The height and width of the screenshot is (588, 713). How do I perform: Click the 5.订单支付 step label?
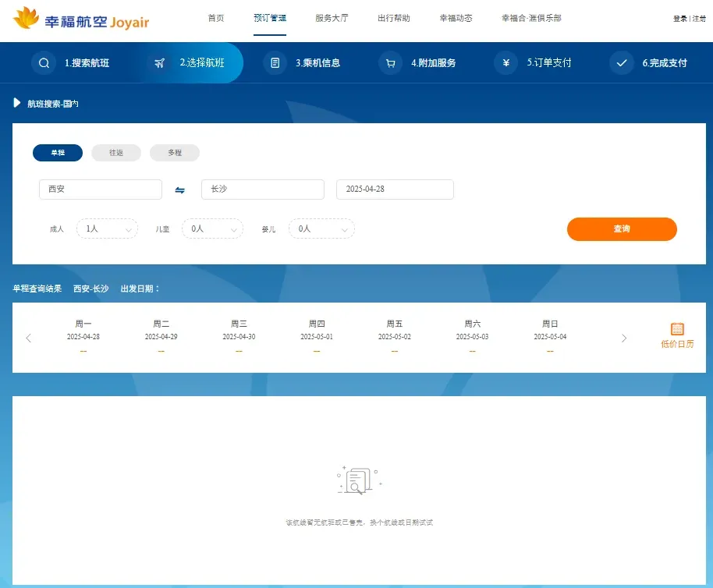[549, 62]
